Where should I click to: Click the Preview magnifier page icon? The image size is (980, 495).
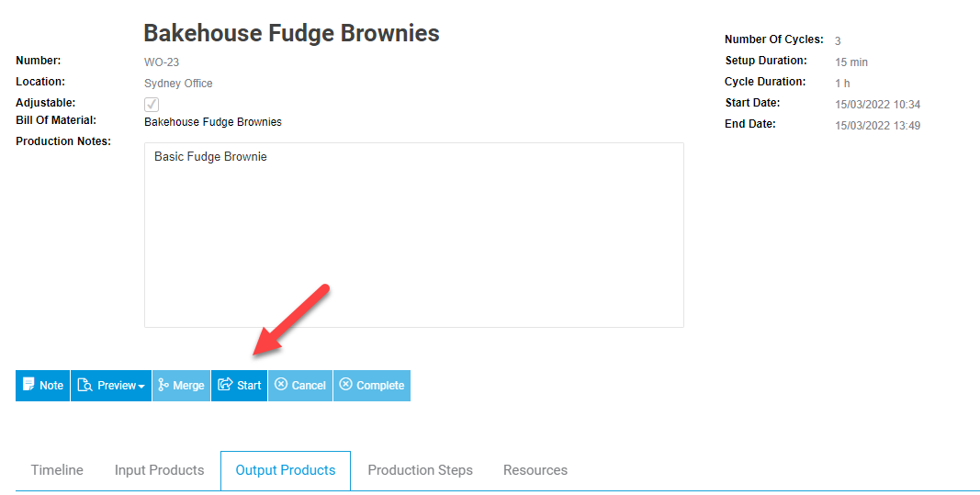[85, 385]
